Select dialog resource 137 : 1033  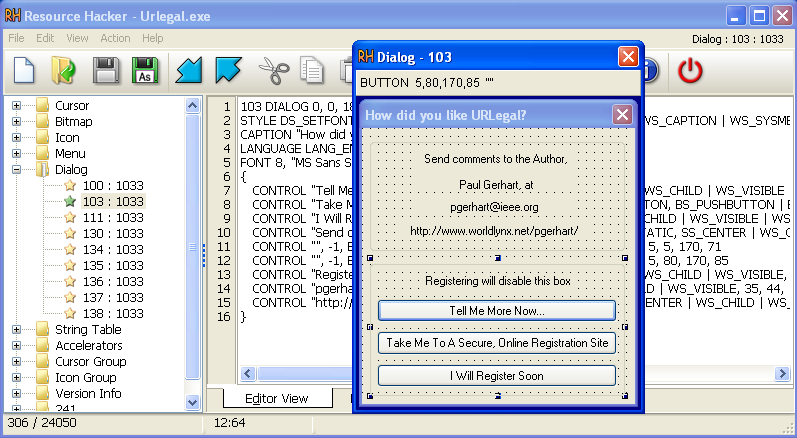(x=113, y=297)
